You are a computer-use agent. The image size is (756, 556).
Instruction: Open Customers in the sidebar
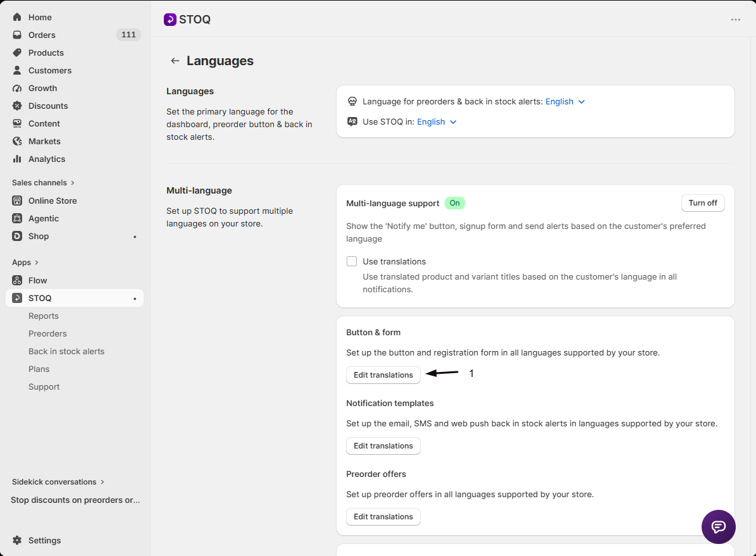[x=49, y=70]
